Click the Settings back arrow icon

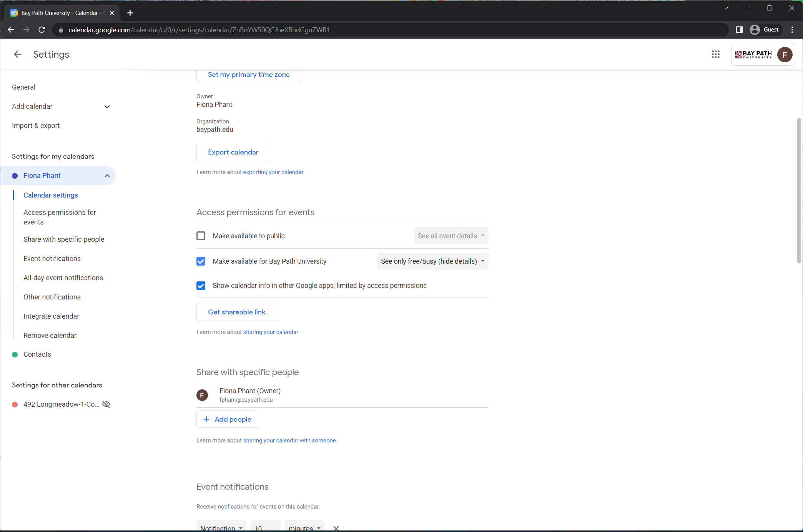pyautogui.click(x=18, y=54)
